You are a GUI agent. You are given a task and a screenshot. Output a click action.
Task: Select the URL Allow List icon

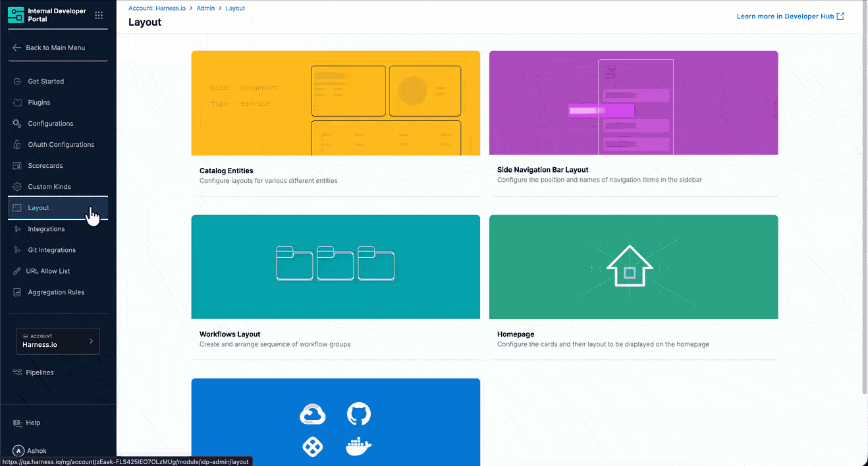[16, 271]
